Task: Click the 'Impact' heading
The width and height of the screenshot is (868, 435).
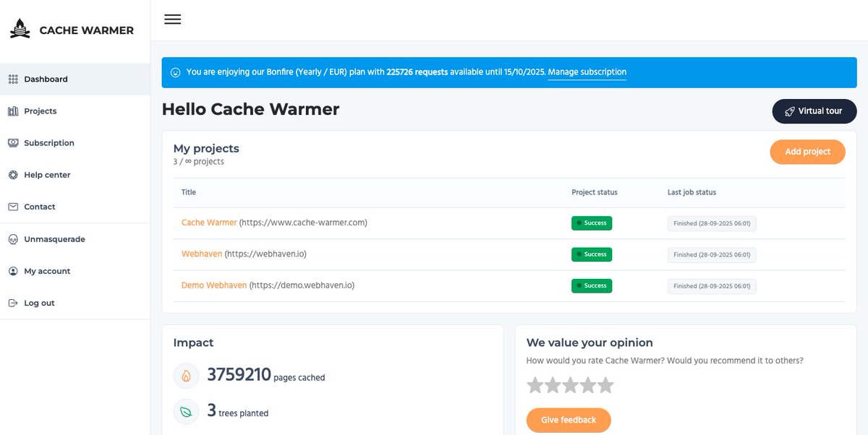Action: 194,343
